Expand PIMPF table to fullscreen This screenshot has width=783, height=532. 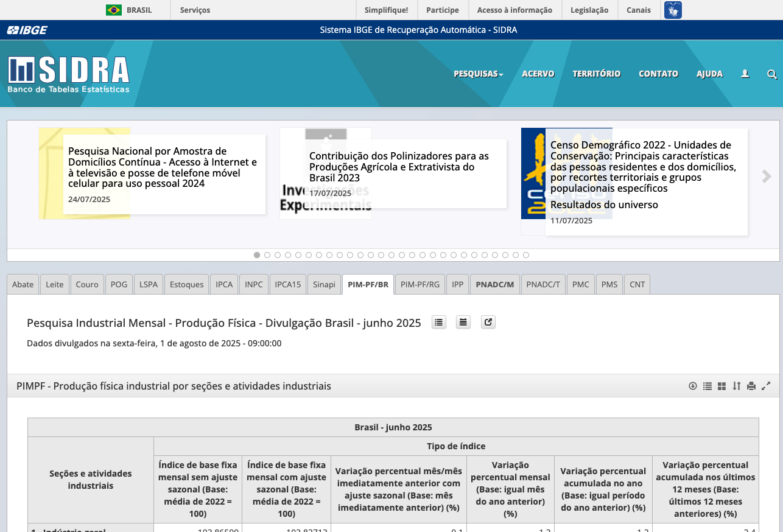(767, 386)
